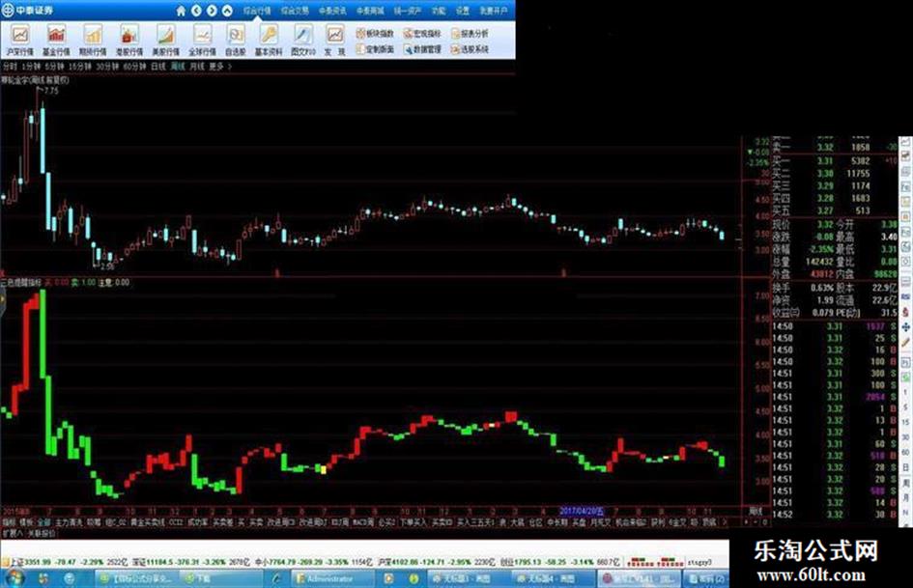Open 发现 discover icon
This screenshot has height=588, width=913.
(x=335, y=41)
